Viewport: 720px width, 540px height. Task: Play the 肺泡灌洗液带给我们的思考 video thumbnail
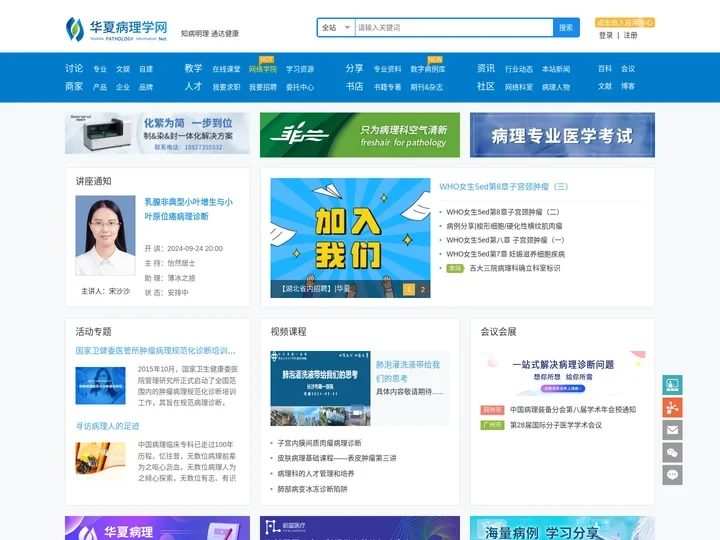coord(320,388)
